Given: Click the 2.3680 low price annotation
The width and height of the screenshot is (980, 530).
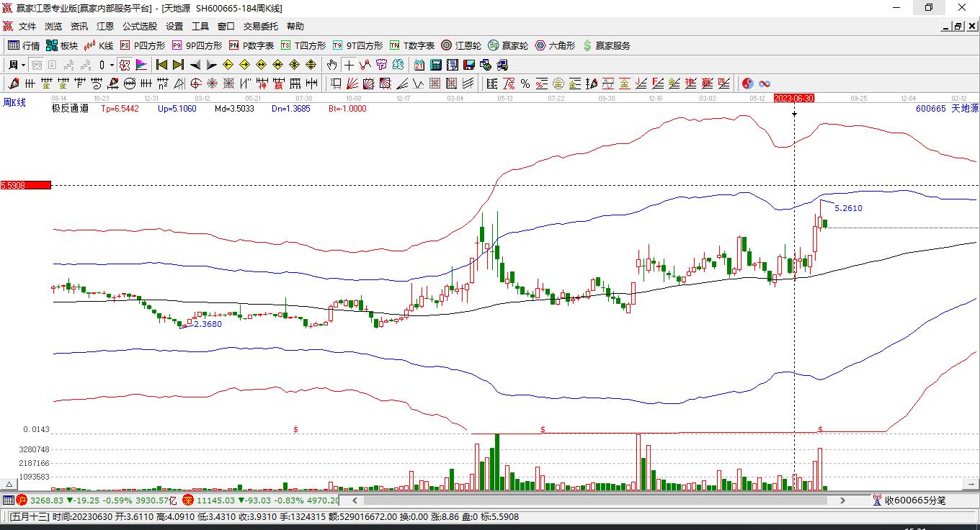Looking at the screenshot, I should click(x=208, y=324).
